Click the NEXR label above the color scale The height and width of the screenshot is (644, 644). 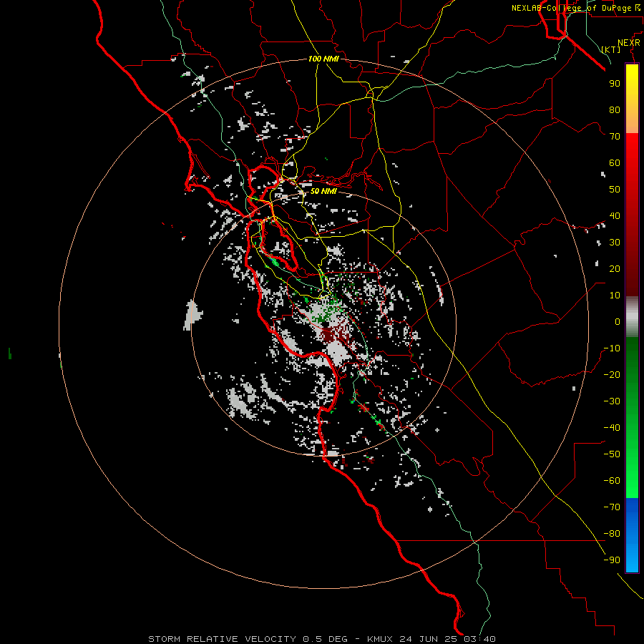pos(629,43)
